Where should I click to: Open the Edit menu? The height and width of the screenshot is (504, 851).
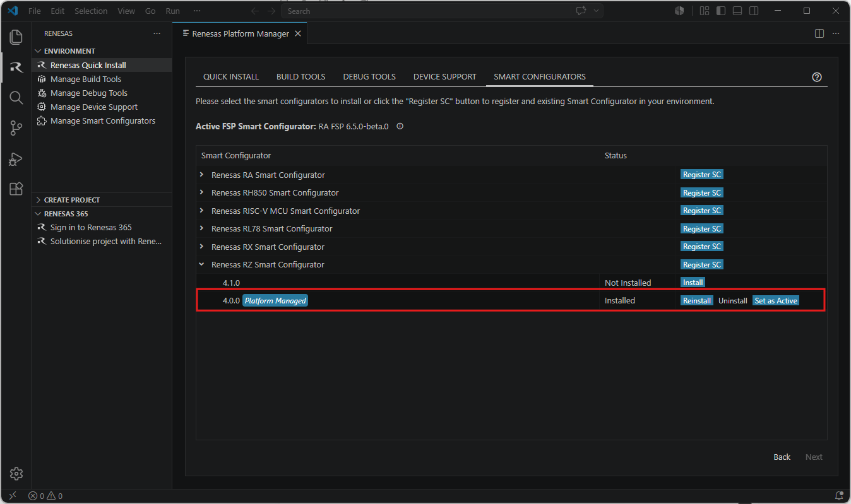click(57, 11)
